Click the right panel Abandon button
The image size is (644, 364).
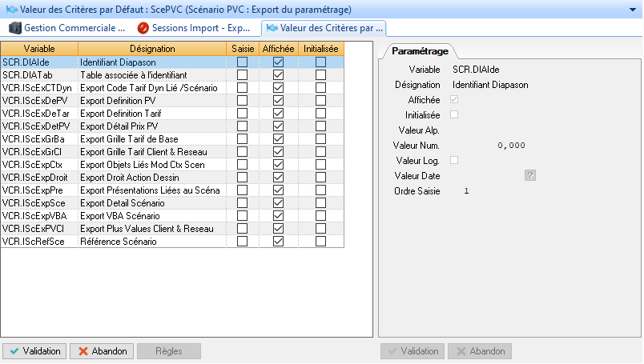[x=479, y=351]
